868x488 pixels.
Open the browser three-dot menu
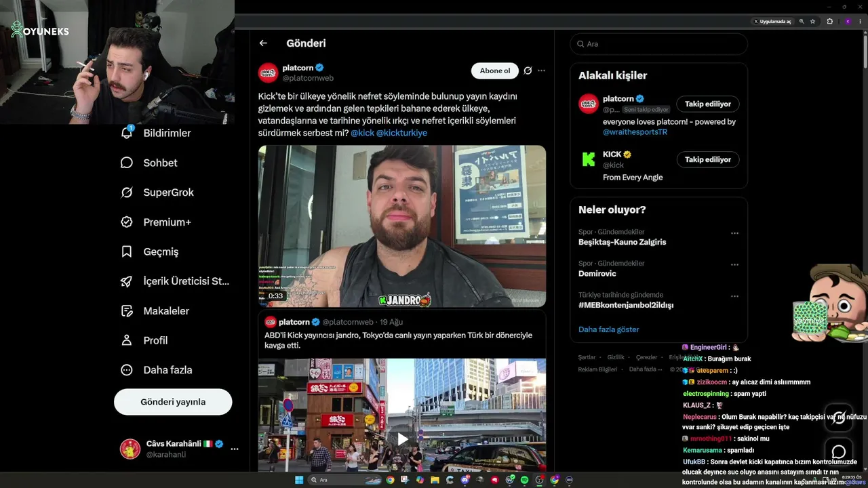[x=861, y=22]
